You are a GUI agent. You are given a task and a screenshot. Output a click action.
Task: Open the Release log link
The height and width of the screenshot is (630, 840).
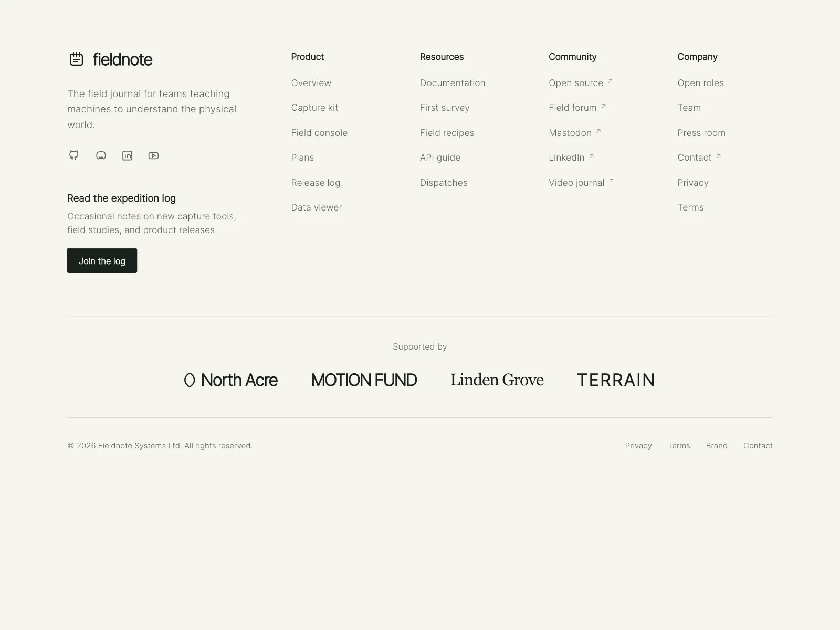[x=316, y=183]
